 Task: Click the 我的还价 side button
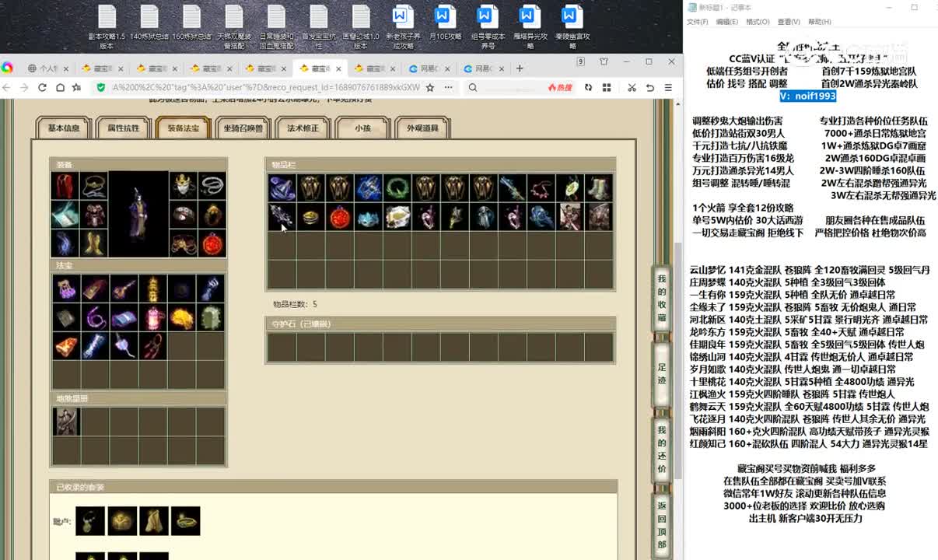(662, 450)
